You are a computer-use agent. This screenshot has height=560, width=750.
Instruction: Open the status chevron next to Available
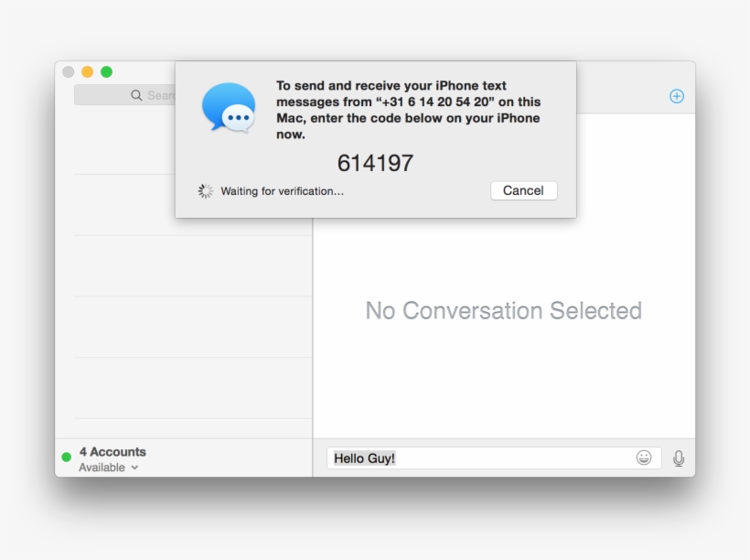coord(134,468)
